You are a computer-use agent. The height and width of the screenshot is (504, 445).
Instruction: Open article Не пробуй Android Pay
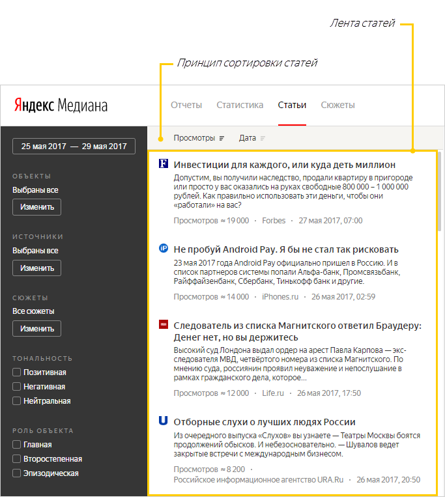(x=286, y=249)
